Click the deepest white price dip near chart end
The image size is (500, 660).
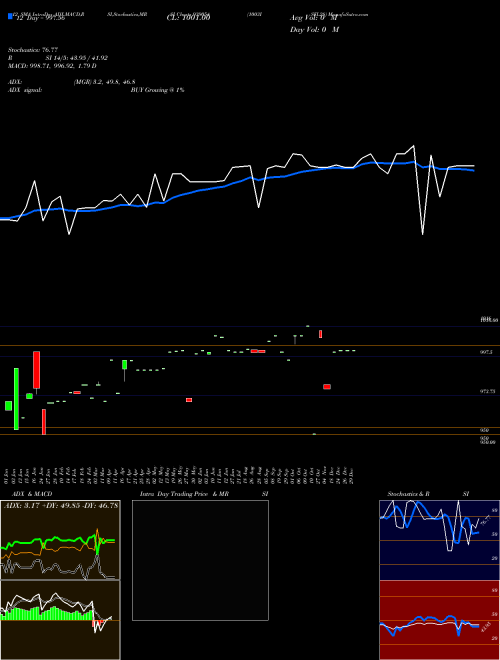coord(423,234)
